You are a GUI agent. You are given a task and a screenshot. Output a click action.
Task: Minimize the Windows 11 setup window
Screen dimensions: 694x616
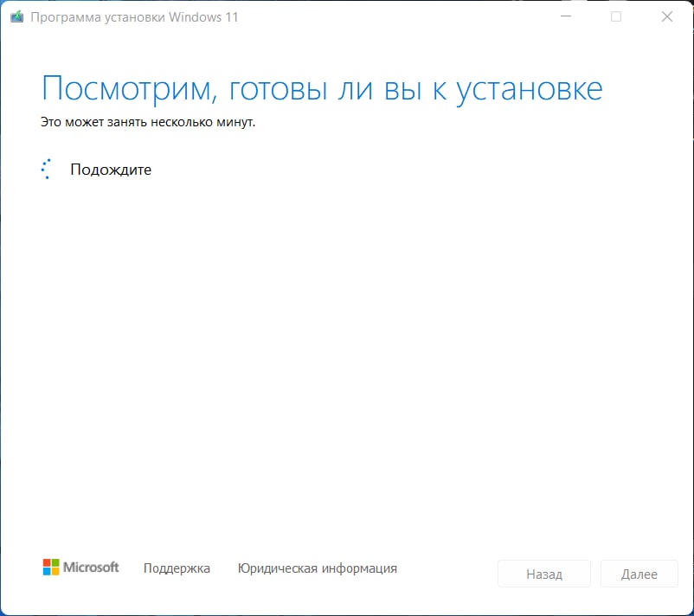tap(566, 16)
